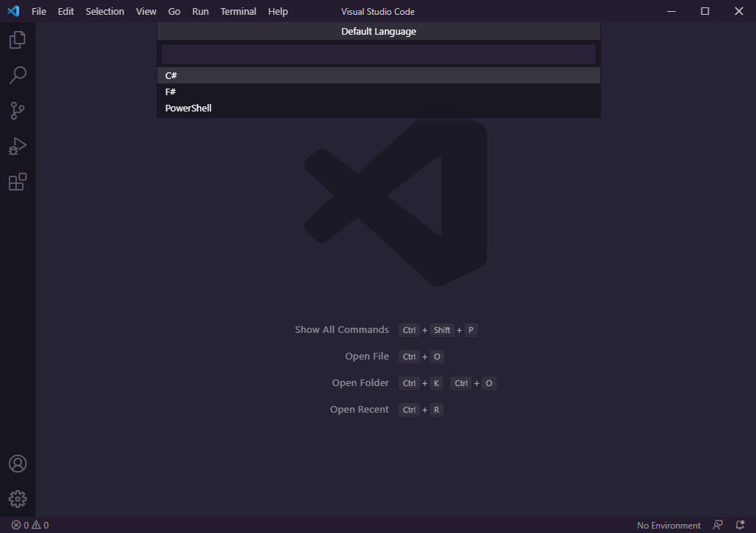Open the Selection menu
This screenshot has height=533, width=756.
[105, 11]
